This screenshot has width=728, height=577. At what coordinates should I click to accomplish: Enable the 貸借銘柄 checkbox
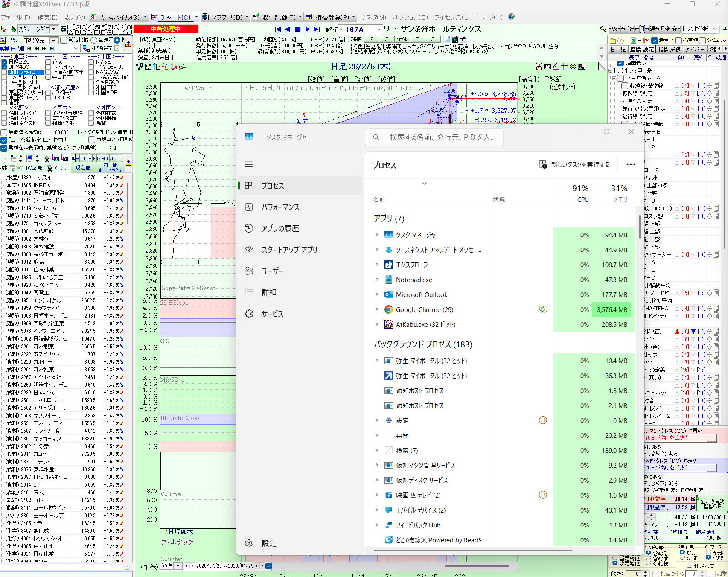point(64,40)
